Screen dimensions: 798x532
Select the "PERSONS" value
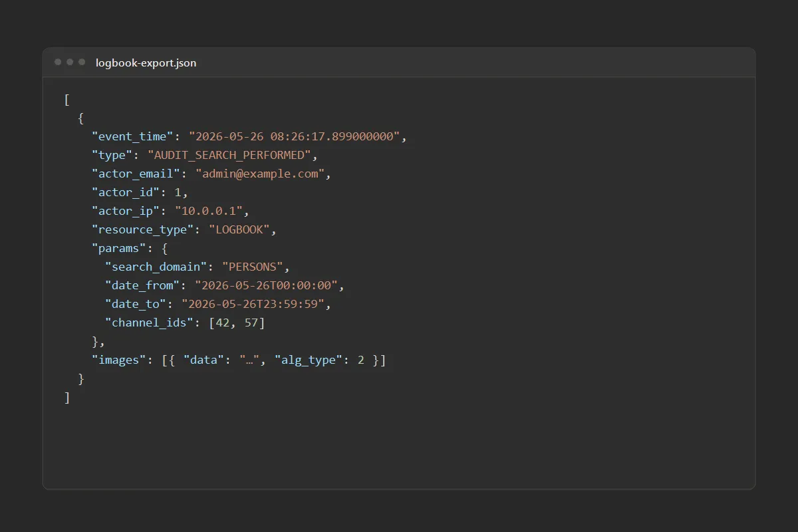point(253,267)
